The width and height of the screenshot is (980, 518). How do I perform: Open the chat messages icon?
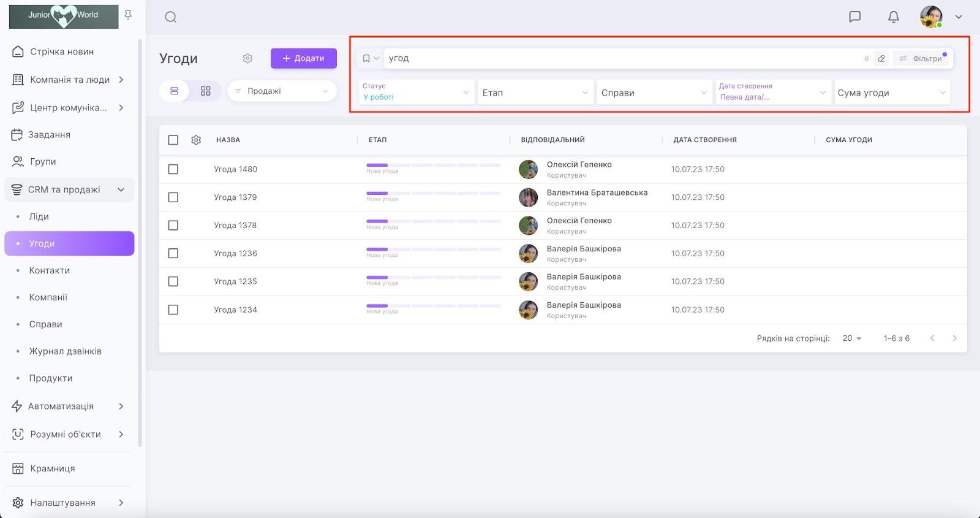tap(855, 17)
